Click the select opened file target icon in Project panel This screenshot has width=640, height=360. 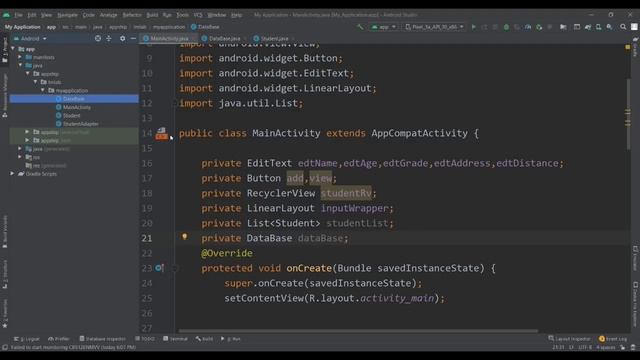point(98,38)
